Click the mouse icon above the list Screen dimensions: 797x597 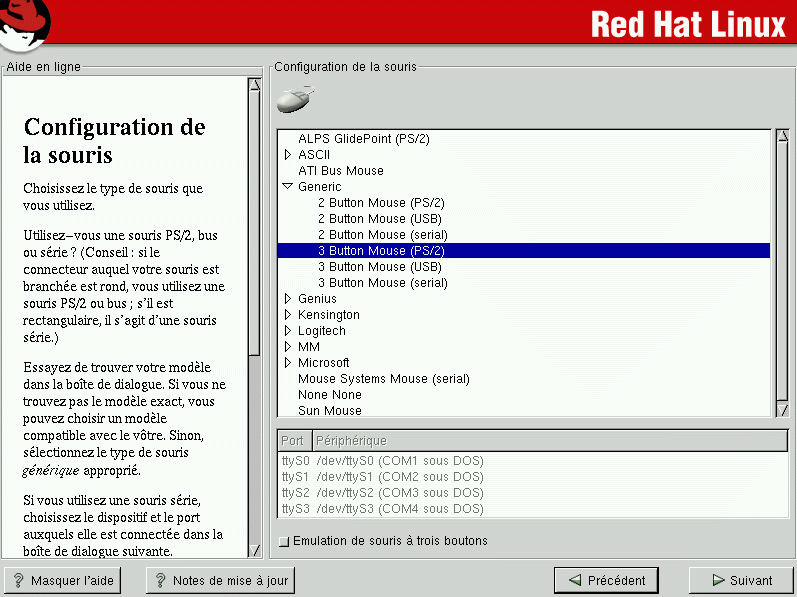294,99
